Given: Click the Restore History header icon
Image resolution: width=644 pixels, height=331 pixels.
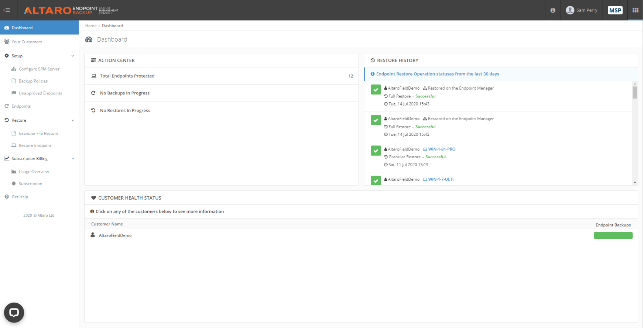Looking at the screenshot, I should pos(373,60).
